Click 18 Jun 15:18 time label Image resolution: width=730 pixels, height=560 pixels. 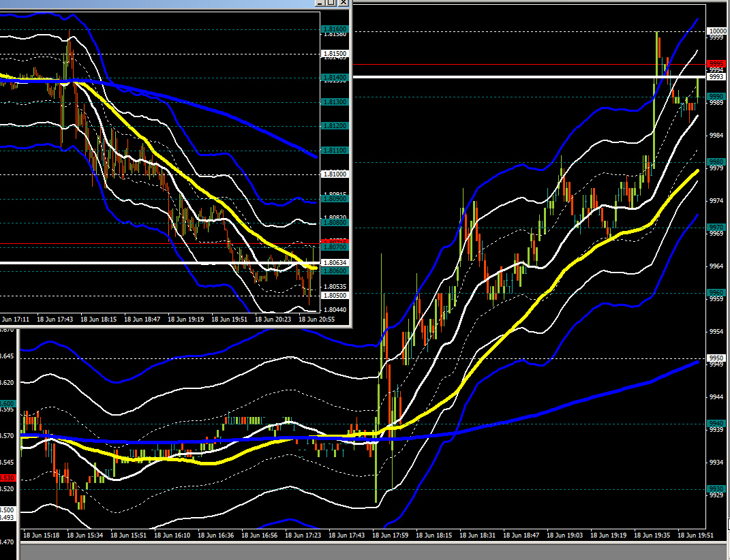point(41,535)
